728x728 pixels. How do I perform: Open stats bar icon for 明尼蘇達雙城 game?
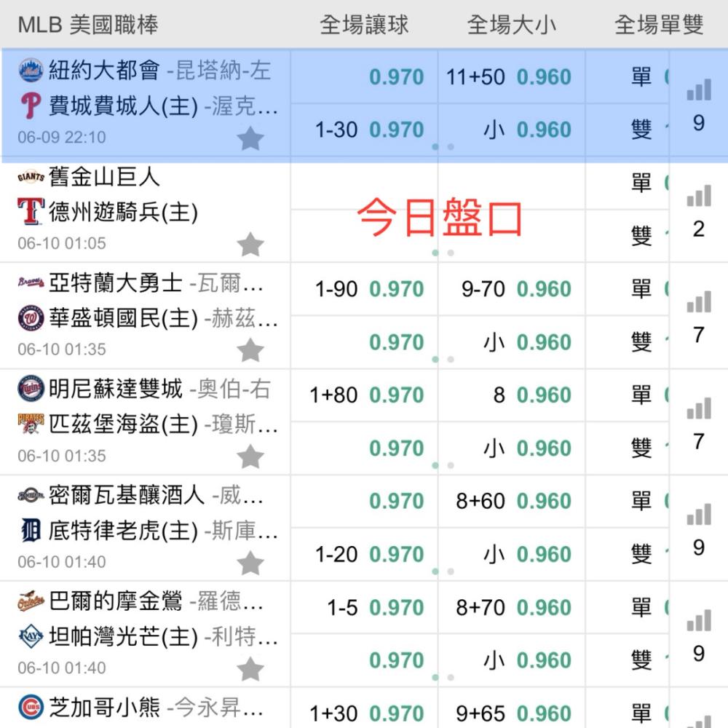[x=699, y=408]
